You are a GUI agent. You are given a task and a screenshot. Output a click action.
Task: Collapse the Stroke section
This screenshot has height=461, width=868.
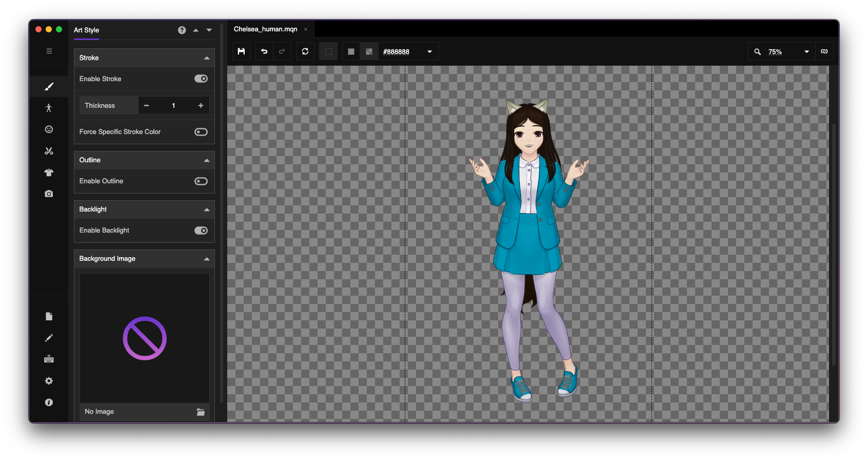207,58
